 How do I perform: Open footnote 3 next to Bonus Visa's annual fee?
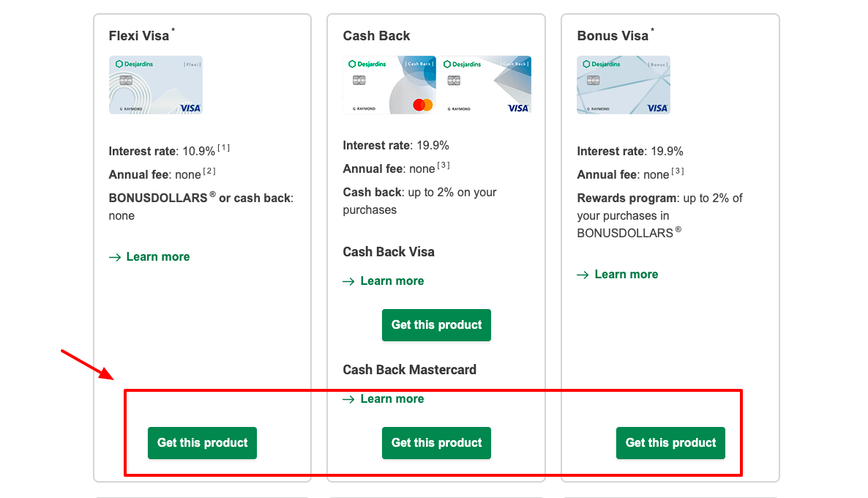pos(677,171)
